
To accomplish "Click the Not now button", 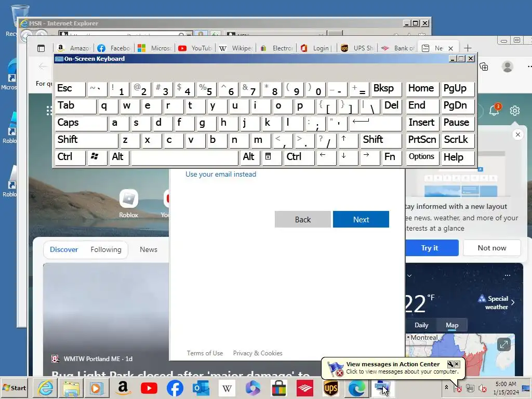I will [x=491, y=248].
